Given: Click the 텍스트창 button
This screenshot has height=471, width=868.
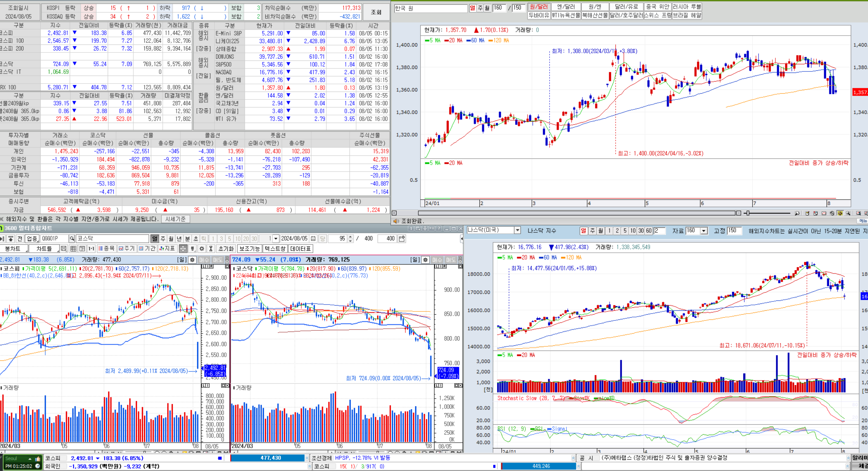Looking at the screenshot, I should point(275,249).
